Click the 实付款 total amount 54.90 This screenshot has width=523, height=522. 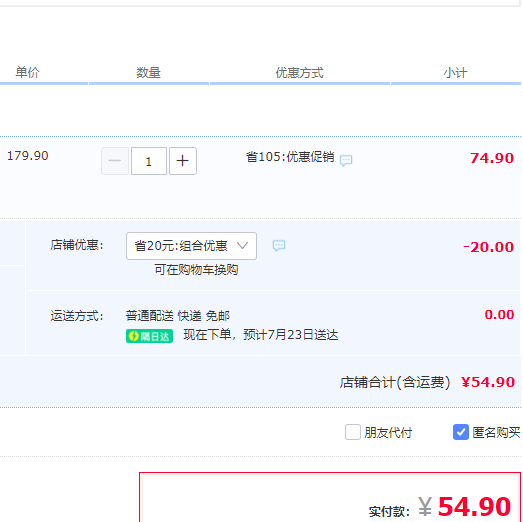(x=474, y=507)
